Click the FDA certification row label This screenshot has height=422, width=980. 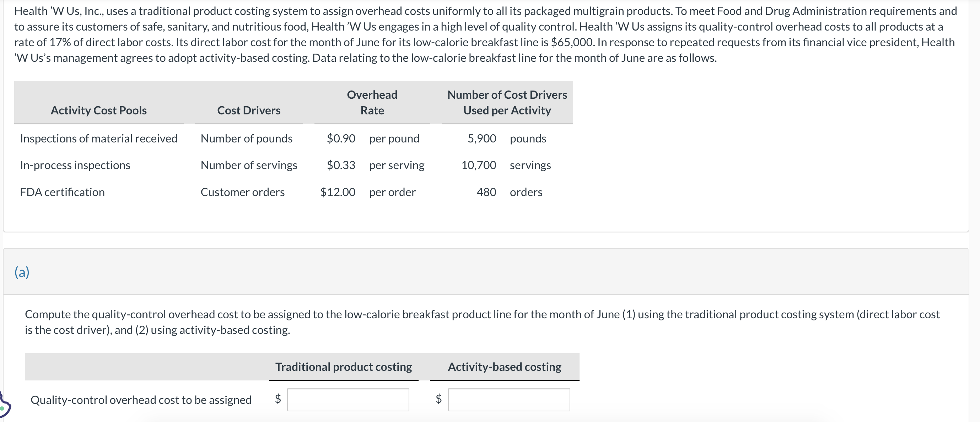tap(62, 192)
